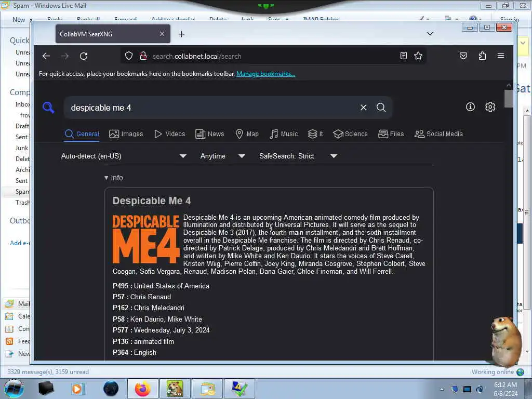
Task: Switch to the Map search tab
Action: point(247,134)
